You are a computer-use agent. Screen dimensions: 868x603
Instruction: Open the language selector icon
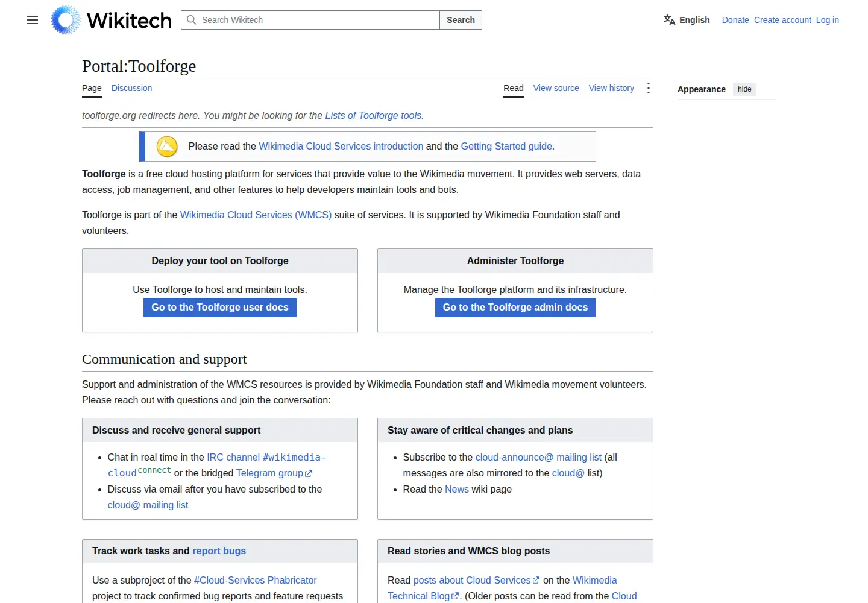tap(669, 20)
